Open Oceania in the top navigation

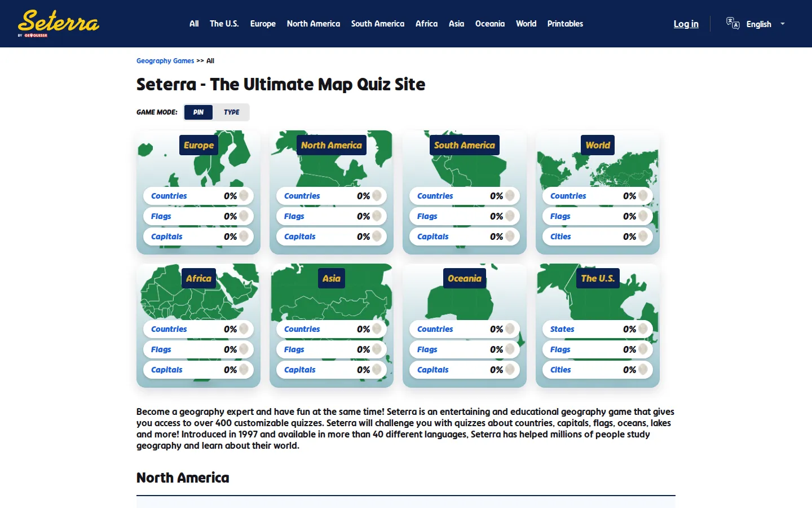coord(490,24)
